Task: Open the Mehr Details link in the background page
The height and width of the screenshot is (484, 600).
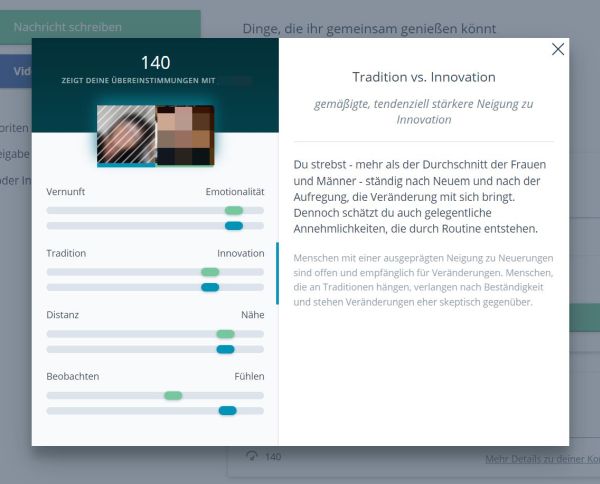Action: pyautogui.click(x=542, y=459)
